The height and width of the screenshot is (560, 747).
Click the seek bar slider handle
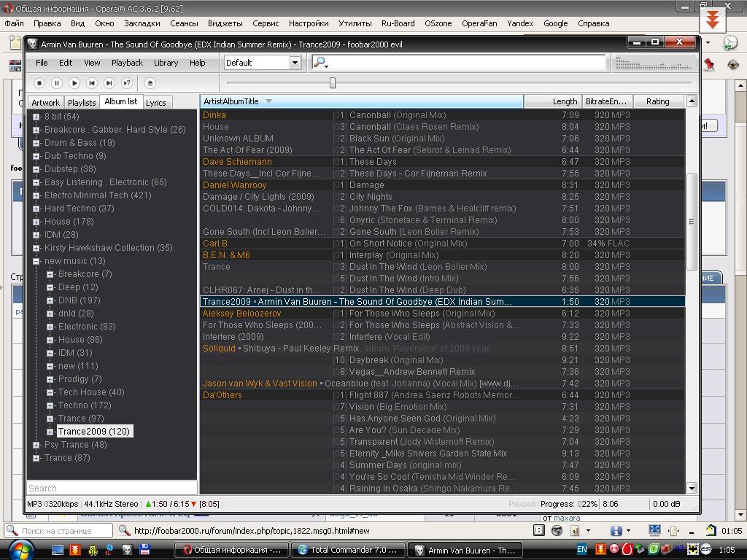coord(333,83)
